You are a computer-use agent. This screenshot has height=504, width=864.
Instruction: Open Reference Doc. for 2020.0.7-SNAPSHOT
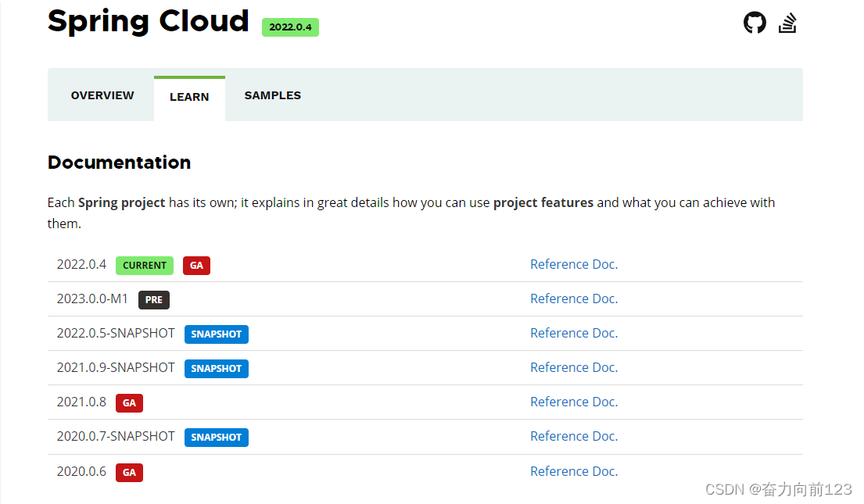(574, 436)
